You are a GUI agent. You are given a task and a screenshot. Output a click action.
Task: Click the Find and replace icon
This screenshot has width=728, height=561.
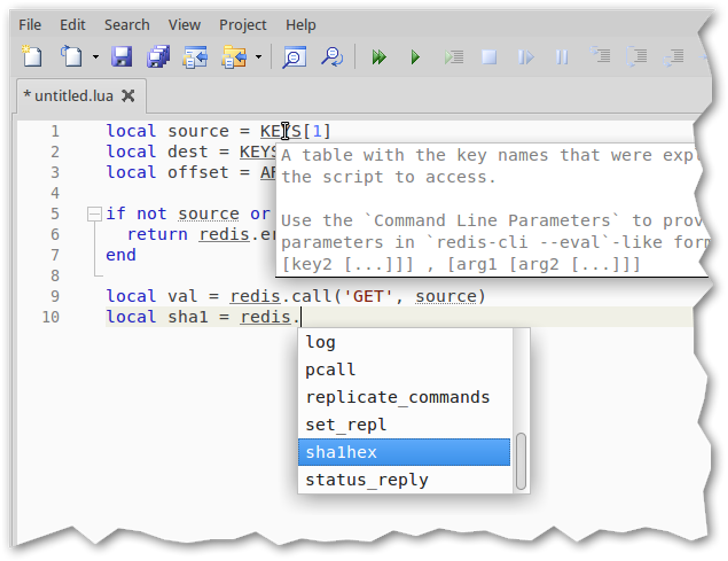pos(332,57)
